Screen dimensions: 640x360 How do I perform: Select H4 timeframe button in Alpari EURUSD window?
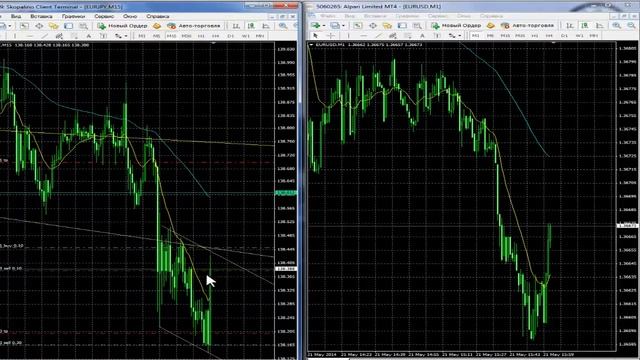pos(549,36)
